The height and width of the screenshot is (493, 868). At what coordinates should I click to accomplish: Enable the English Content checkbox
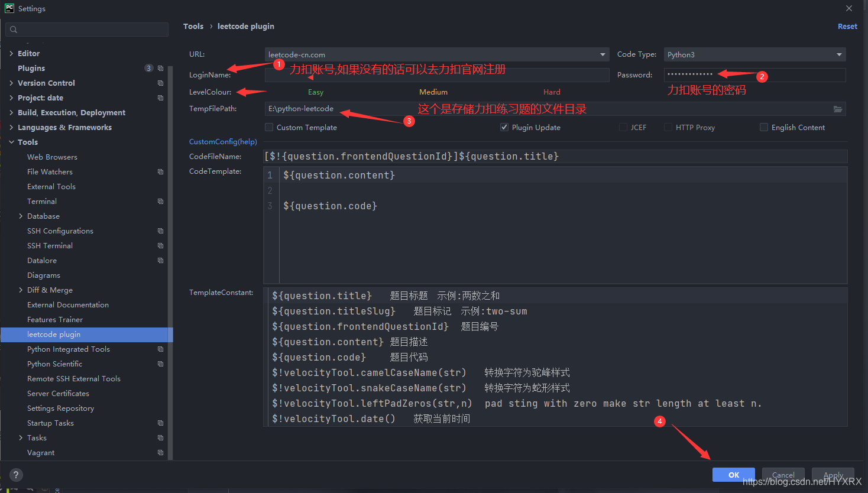click(x=764, y=127)
